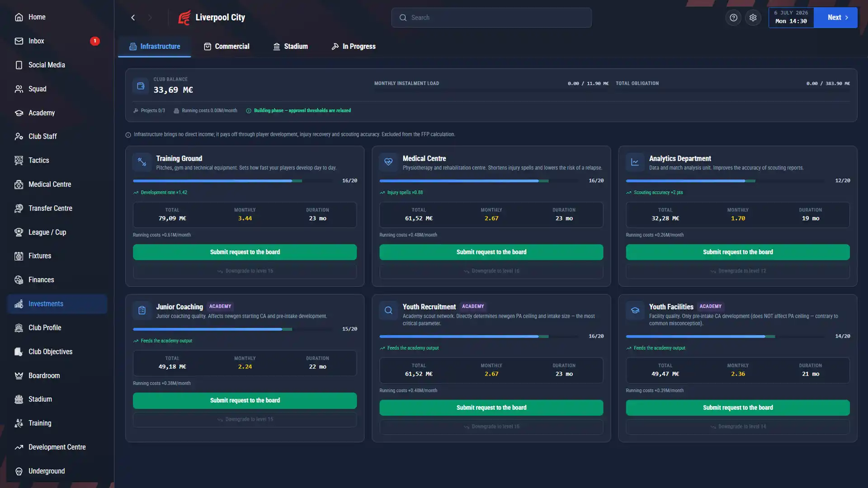Image resolution: width=868 pixels, height=488 pixels.
Task: Advance time with the Next button
Action: point(835,18)
